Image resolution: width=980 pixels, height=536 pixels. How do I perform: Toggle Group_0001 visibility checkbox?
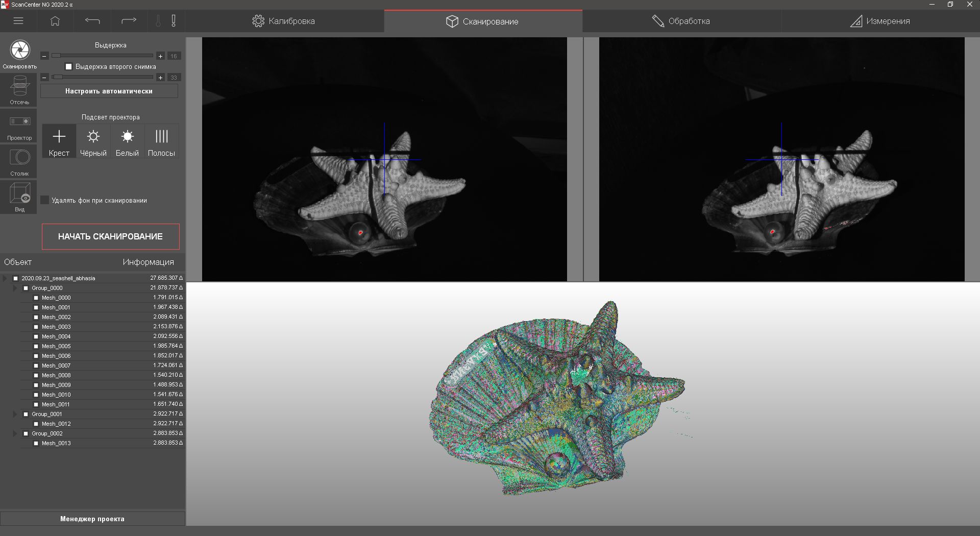[26, 414]
